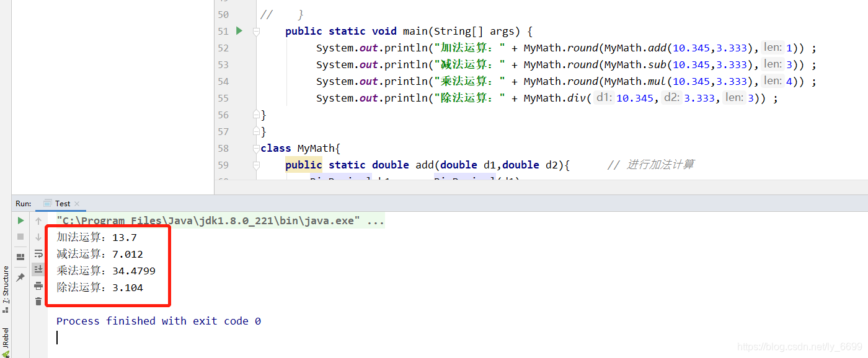Toggle scroll to end of console
868x358 pixels.
click(x=38, y=269)
